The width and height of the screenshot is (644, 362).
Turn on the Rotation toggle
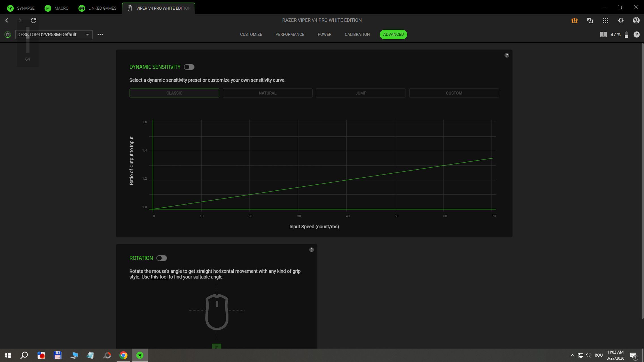pos(162,258)
